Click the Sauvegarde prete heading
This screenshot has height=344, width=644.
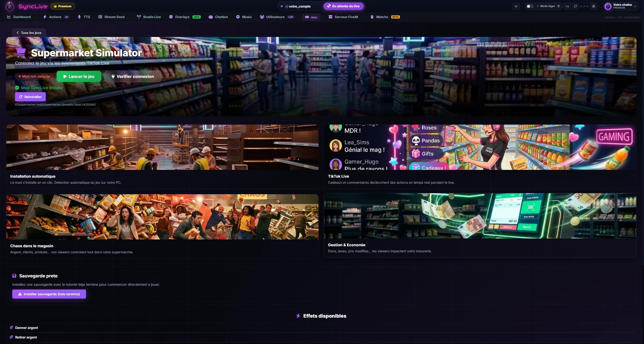[38, 276]
